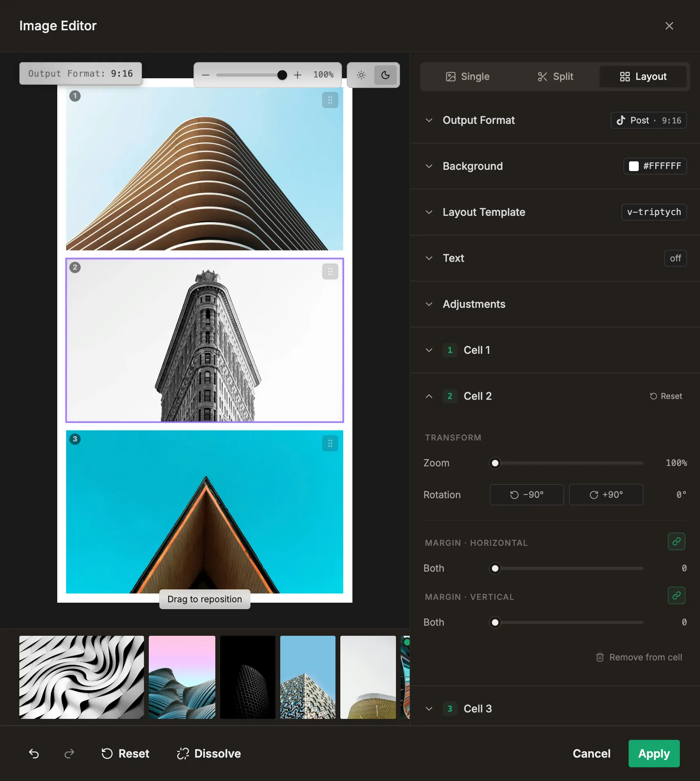
Task: Reset Cell 2 settings
Action: coord(666,396)
